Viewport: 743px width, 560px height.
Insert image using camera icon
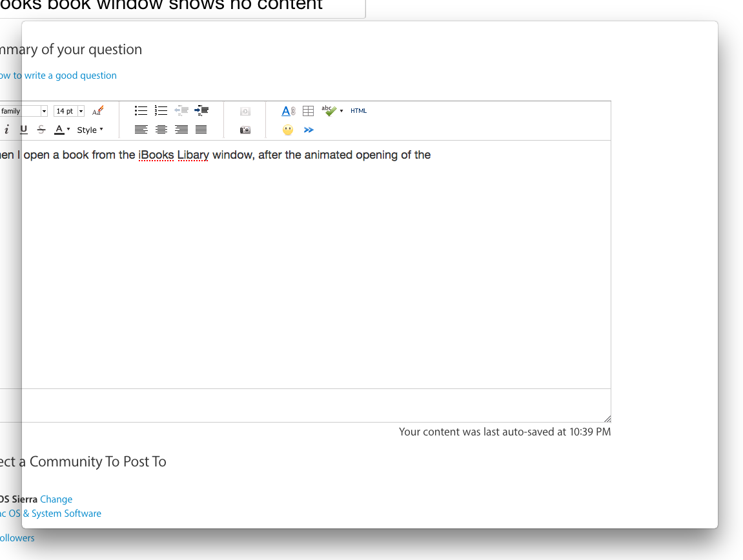(245, 130)
